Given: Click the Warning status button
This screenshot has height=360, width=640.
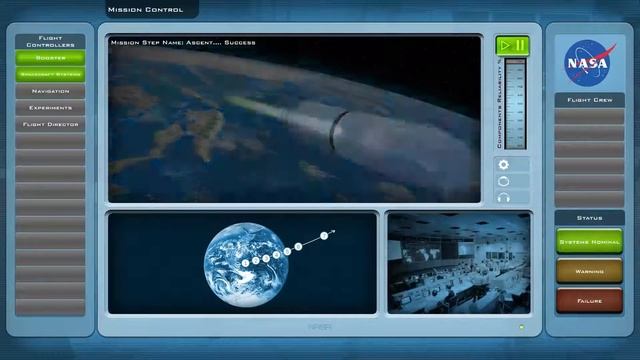Looking at the screenshot, I should point(589,271).
